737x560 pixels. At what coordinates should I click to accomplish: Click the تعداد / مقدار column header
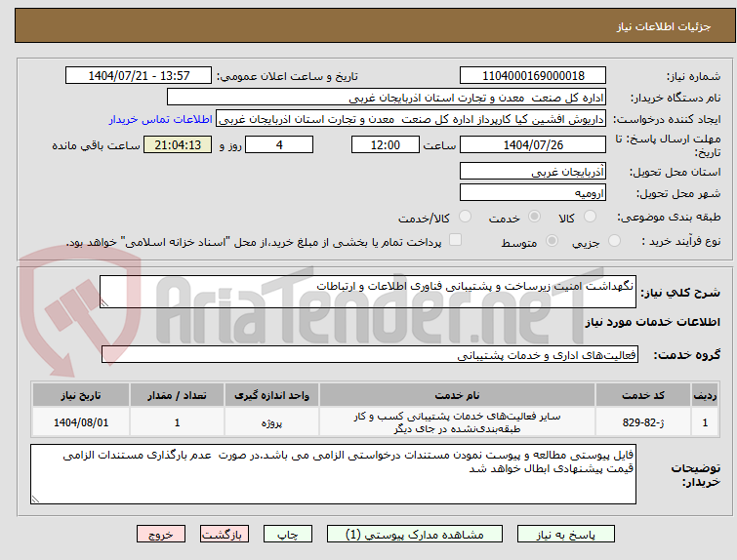click(x=177, y=395)
